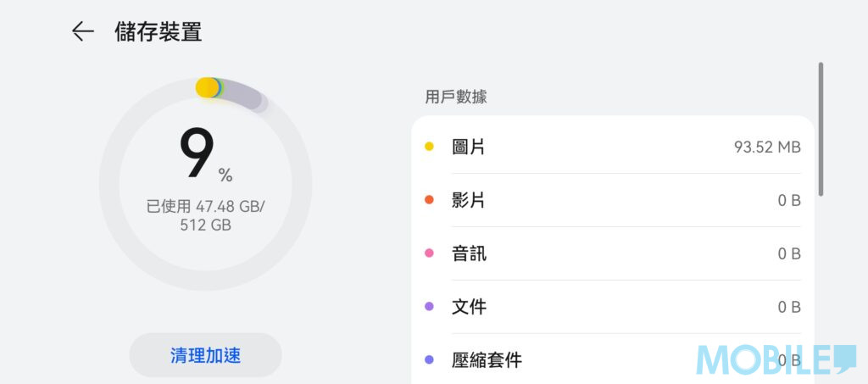Click the yellow segment on storage ring

(206, 87)
